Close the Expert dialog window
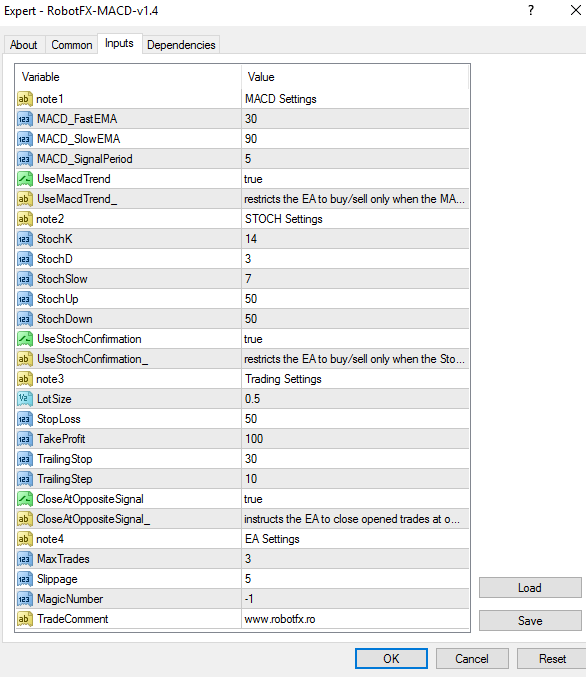This screenshot has width=586, height=677. tap(576, 10)
